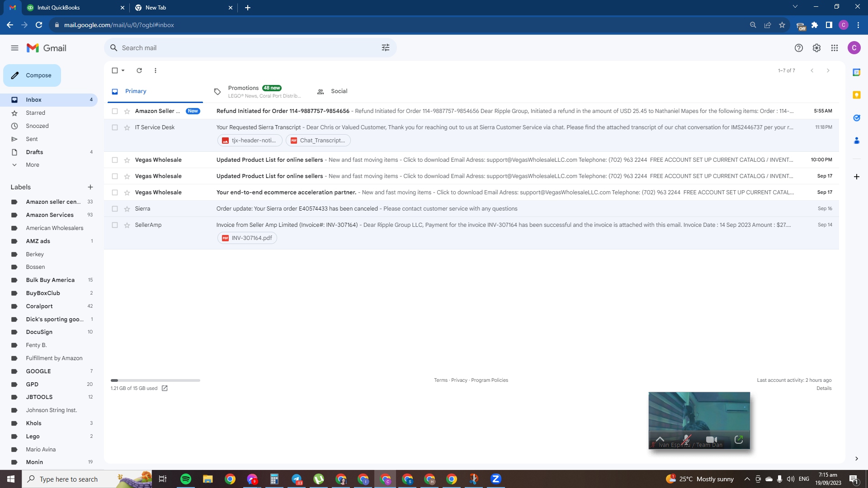
Task: Open Gmail support help icon
Action: tap(799, 48)
